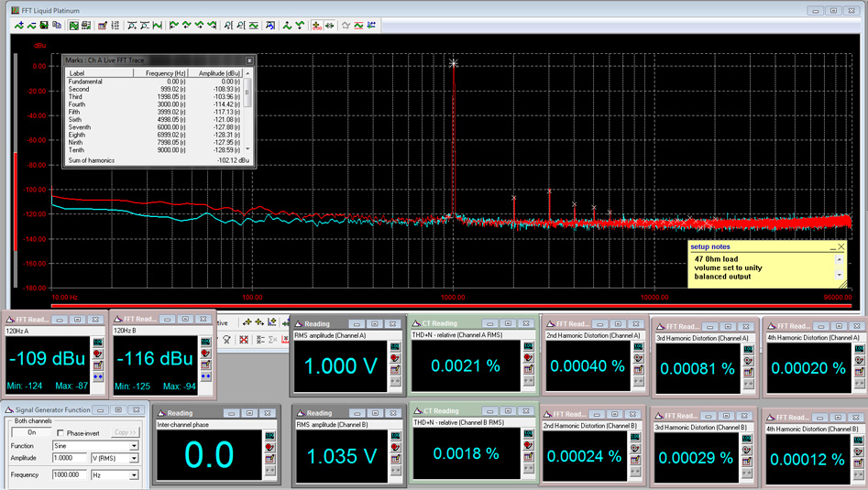Open the Amplitude unit V (RMS) dropdown

pos(134,459)
